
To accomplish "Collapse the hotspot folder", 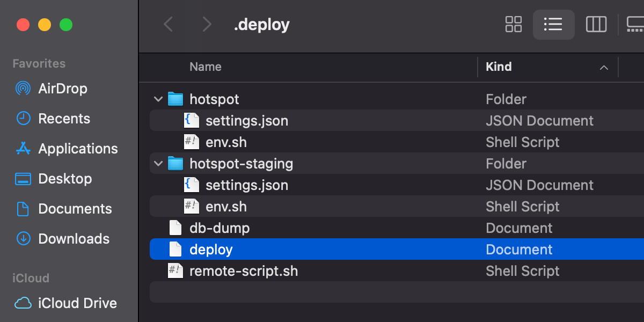I will pos(158,99).
